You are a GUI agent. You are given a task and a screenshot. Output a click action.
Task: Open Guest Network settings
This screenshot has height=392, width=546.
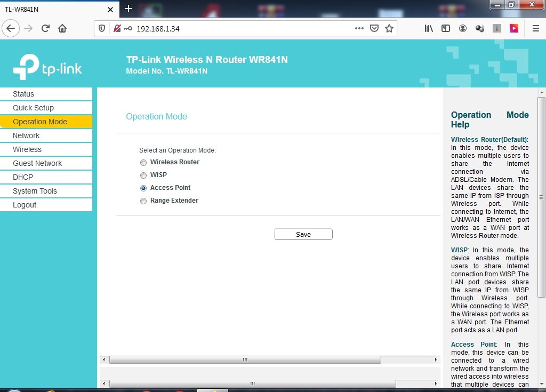click(x=46, y=163)
